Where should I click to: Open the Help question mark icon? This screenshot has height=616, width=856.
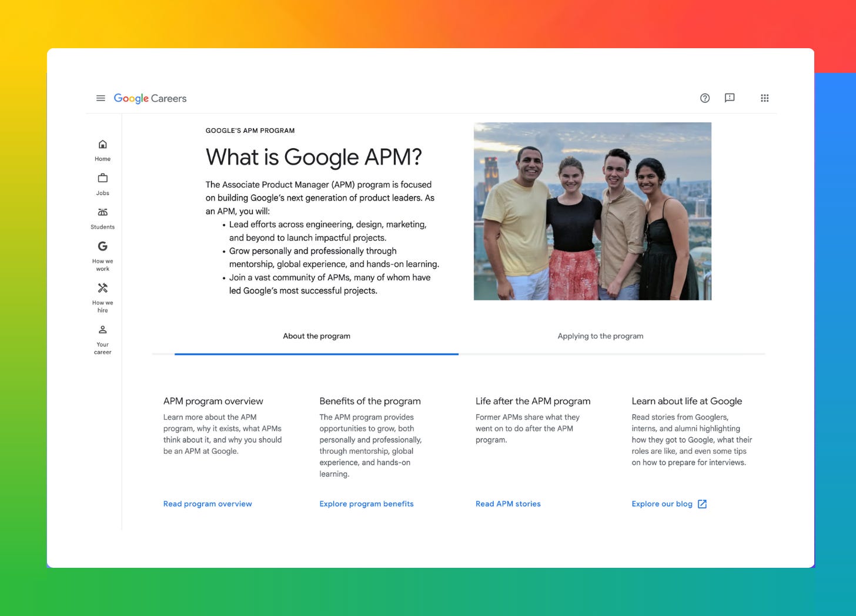click(705, 98)
